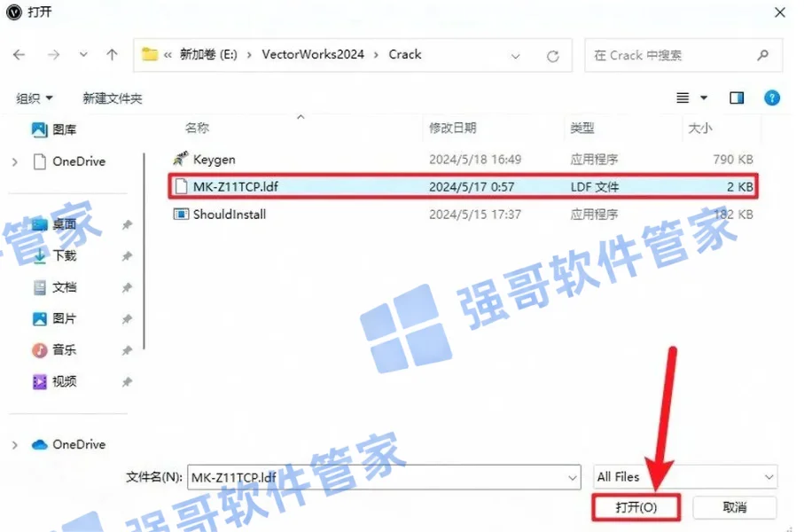The height and width of the screenshot is (532, 804).
Task: Select the Crack breadcrumb
Action: tap(404, 54)
